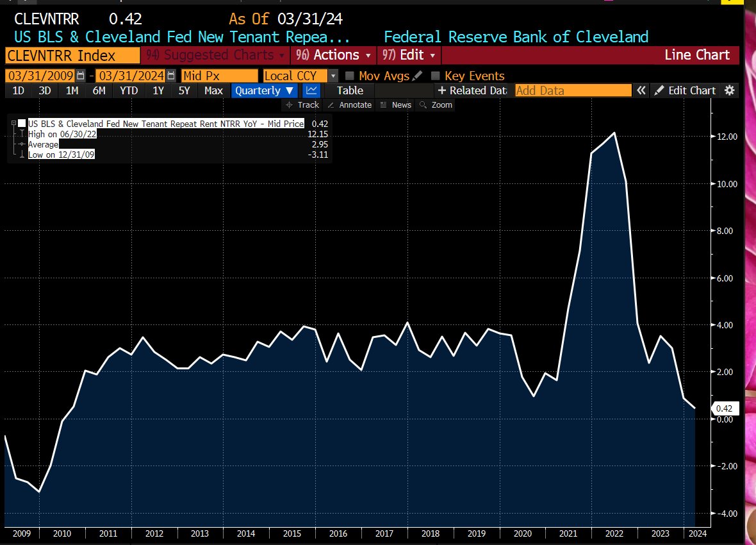Collapse the legend series tree box
The height and width of the screenshot is (545, 756).
click(x=13, y=123)
